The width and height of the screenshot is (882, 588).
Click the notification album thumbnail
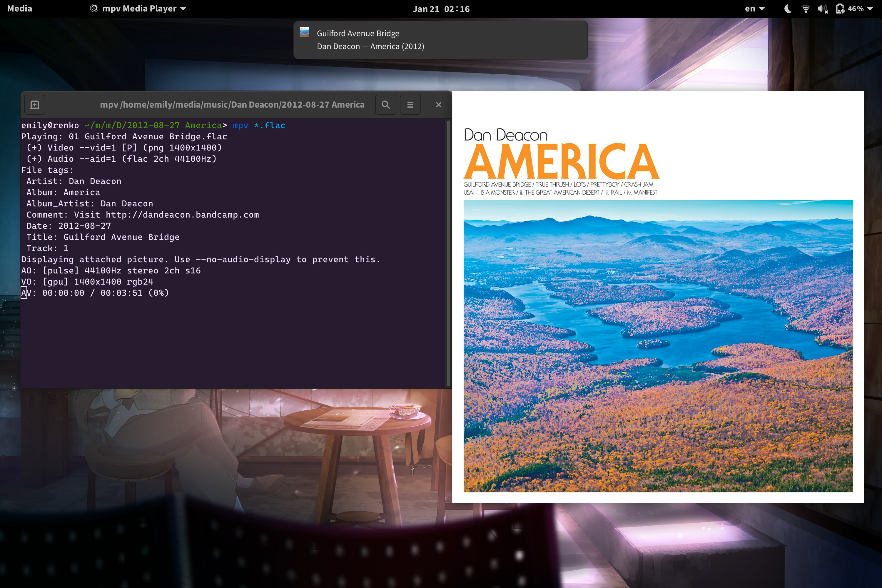pyautogui.click(x=305, y=32)
